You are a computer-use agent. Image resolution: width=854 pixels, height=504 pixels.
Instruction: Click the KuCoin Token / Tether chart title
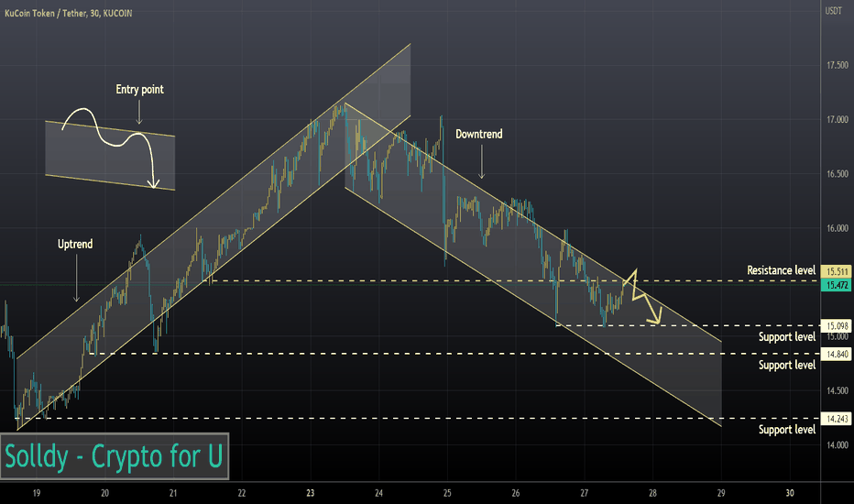pyautogui.click(x=68, y=13)
